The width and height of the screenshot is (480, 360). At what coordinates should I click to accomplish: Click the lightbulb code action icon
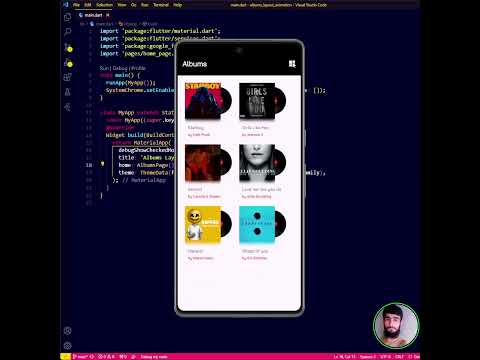click(103, 164)
